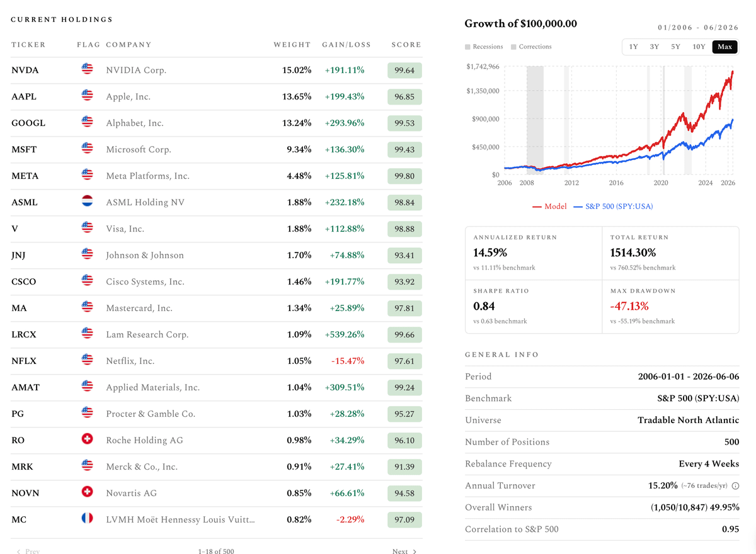Click the US flag beside Apple, Inc.
The width and height of the screenshot is (756, 554).
coord(88,96)
